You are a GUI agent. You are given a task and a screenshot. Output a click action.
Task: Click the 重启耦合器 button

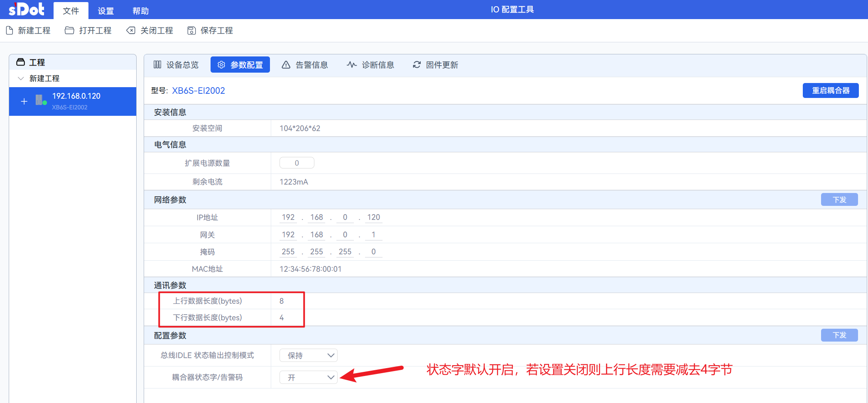coord(831,90)
